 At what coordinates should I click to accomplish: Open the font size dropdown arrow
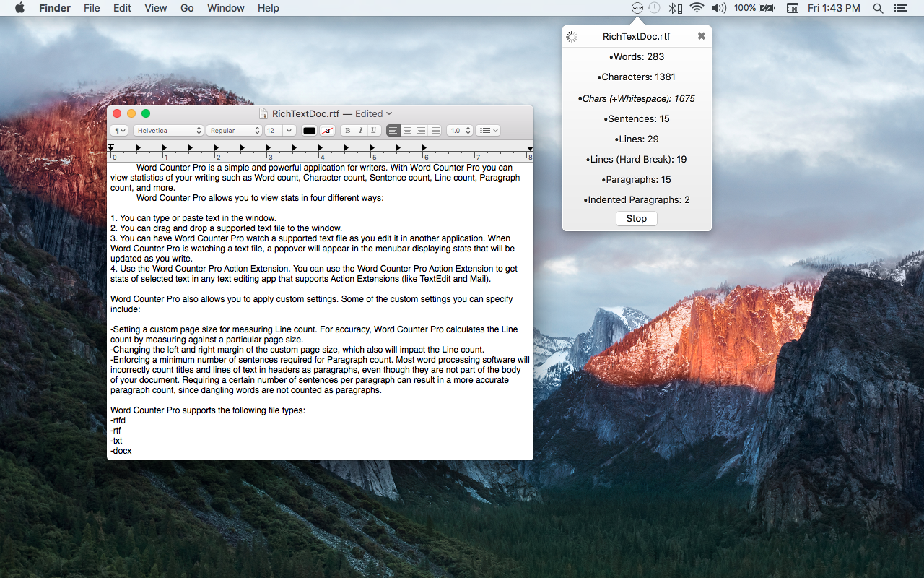coord(289,131)
